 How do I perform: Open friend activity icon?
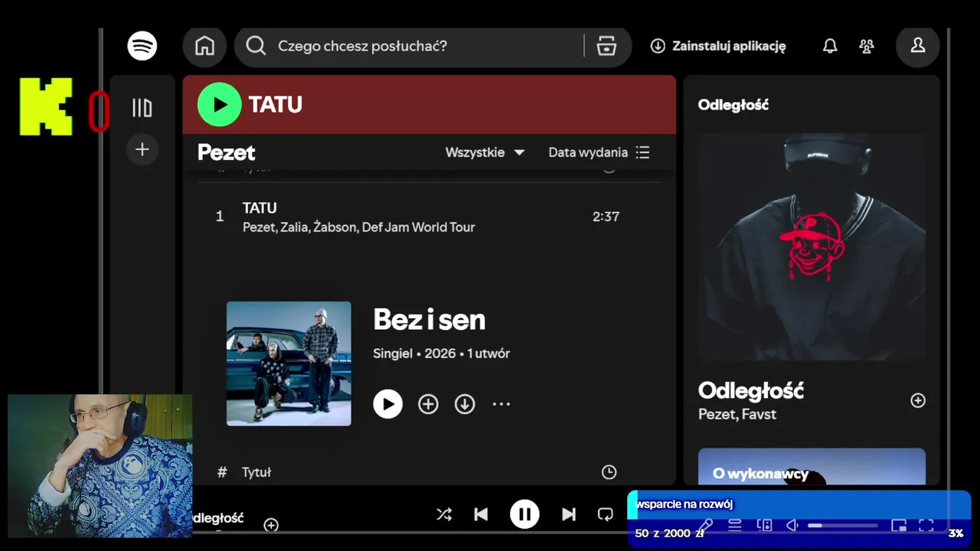[x=867, y=46]
